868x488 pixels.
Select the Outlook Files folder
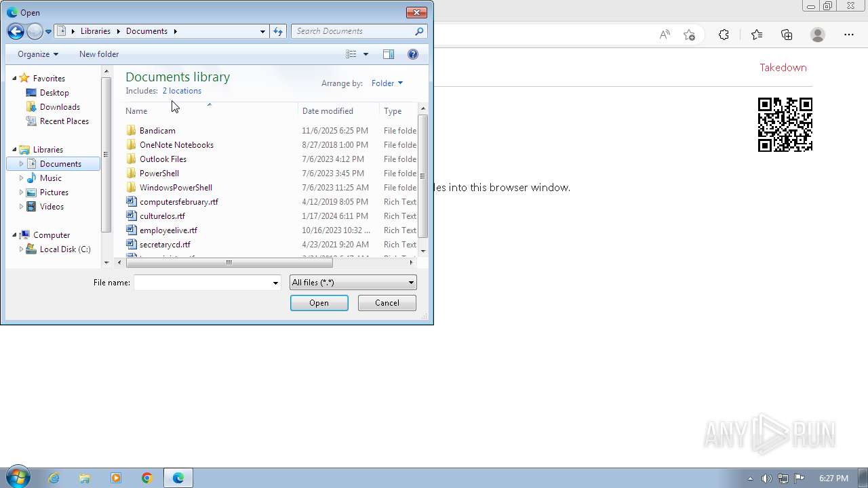[x=163, y=159]
